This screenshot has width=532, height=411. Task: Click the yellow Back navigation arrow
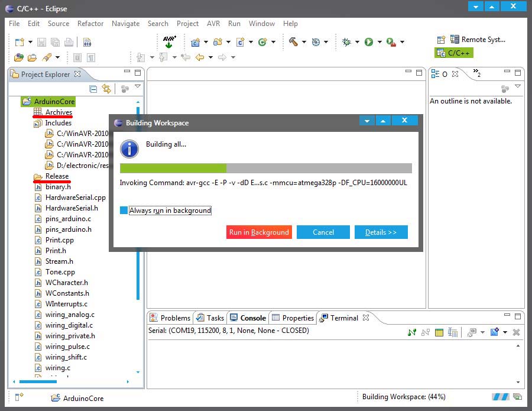tap(200, 57)
